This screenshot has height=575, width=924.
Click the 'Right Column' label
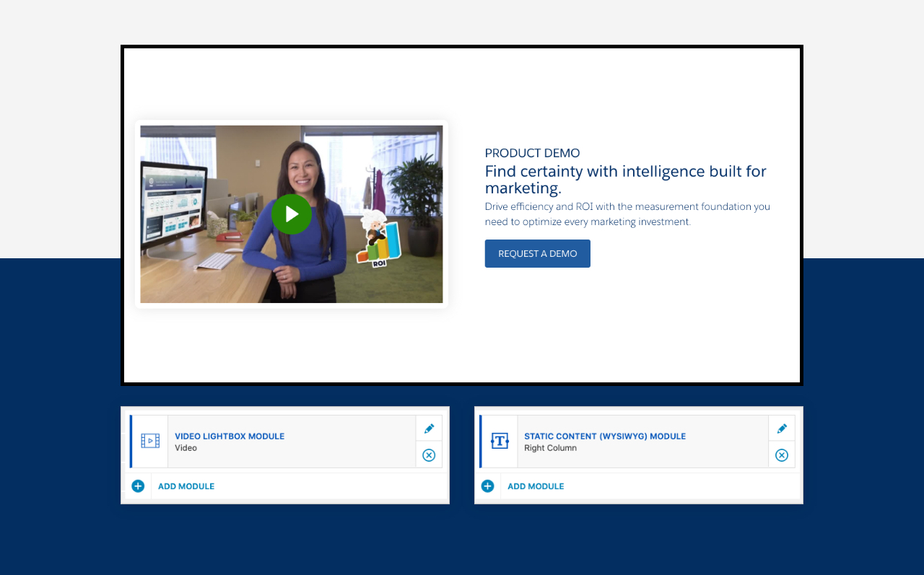coord(550,448)
